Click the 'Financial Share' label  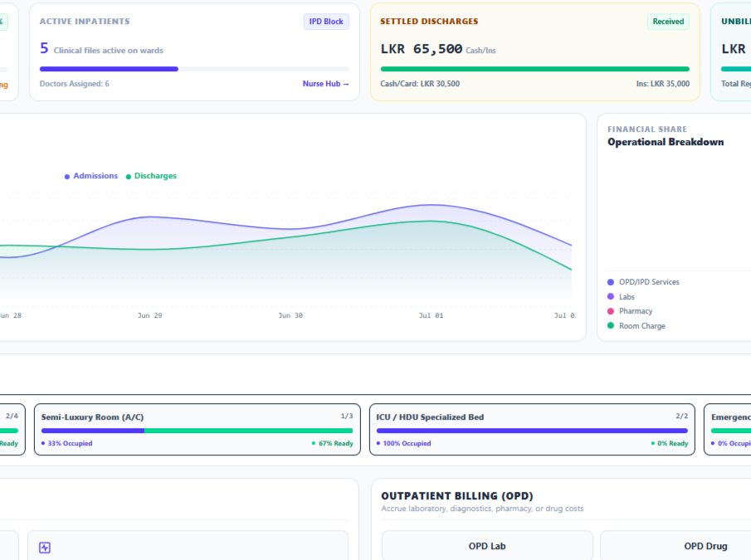point(647,129)
